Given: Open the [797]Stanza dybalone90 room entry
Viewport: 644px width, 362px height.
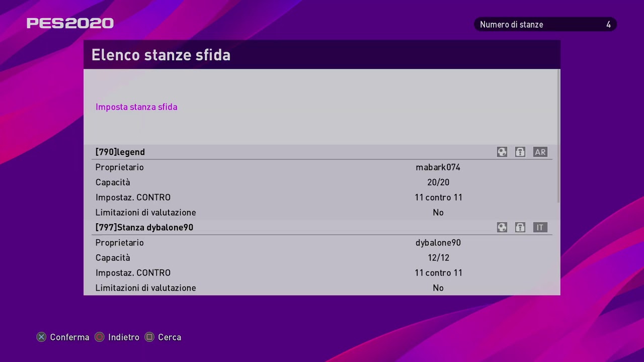Looking at the screenshot, I should click(x=321, y=227).
